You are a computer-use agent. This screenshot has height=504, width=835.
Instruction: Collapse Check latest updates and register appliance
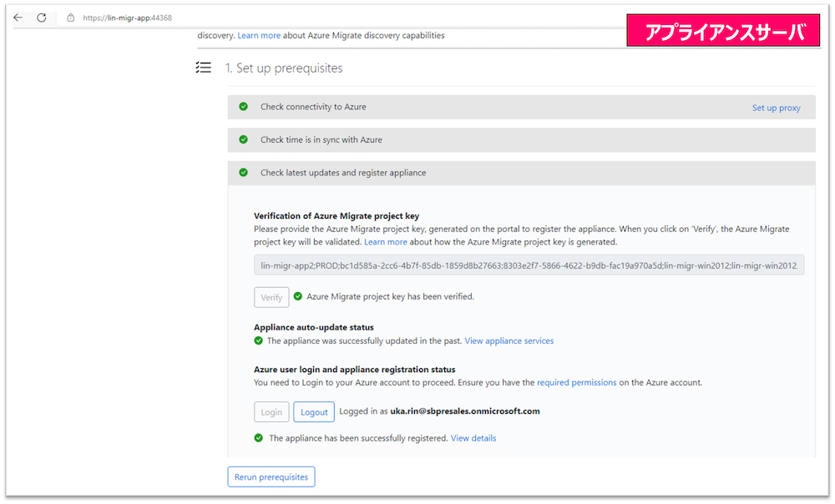(342, 173)
